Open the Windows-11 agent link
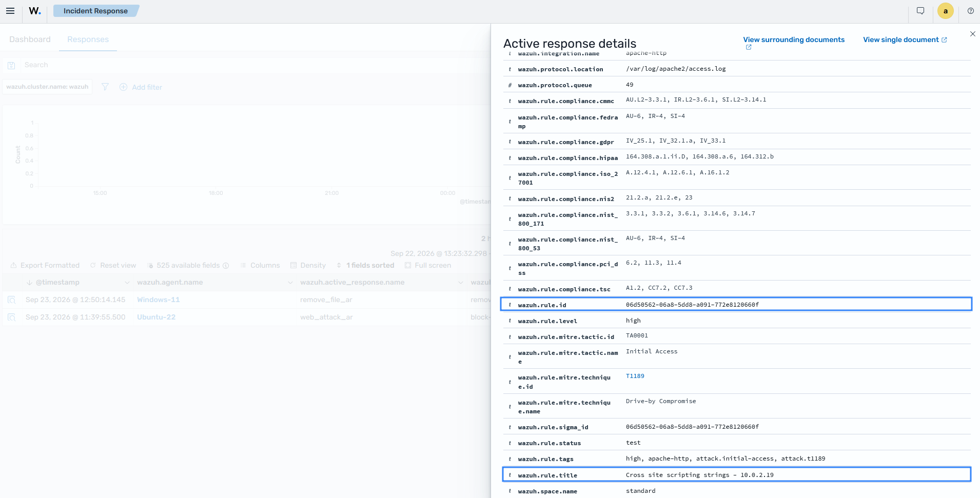This screenshot has width=980, height=498. 158,300
